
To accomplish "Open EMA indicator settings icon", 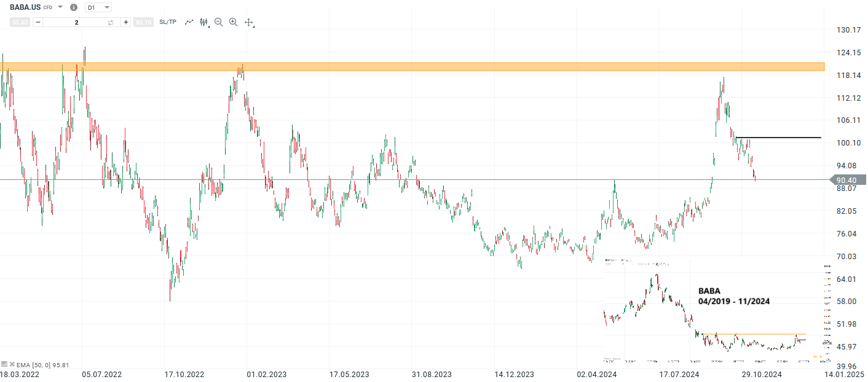I will 4,364.
